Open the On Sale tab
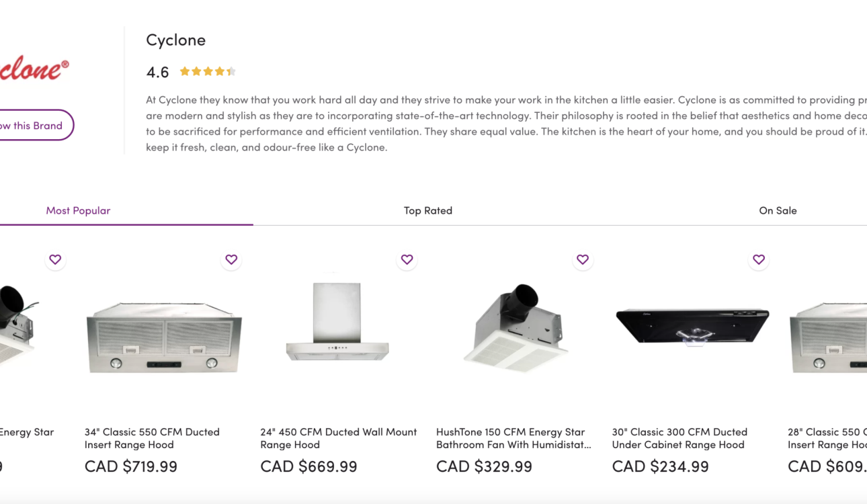Image resolution: width=867 pixels, height=504 pixels. click(778, 210)
